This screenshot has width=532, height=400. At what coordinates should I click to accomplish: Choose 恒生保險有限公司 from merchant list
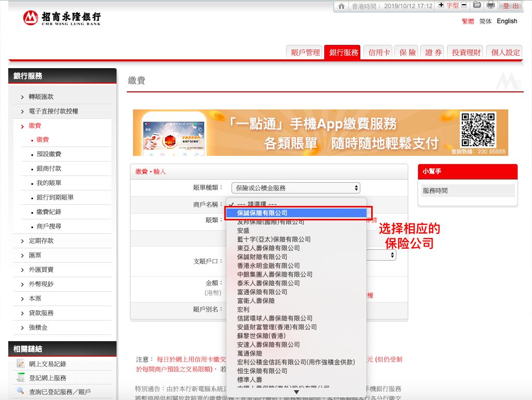(296, 371)
